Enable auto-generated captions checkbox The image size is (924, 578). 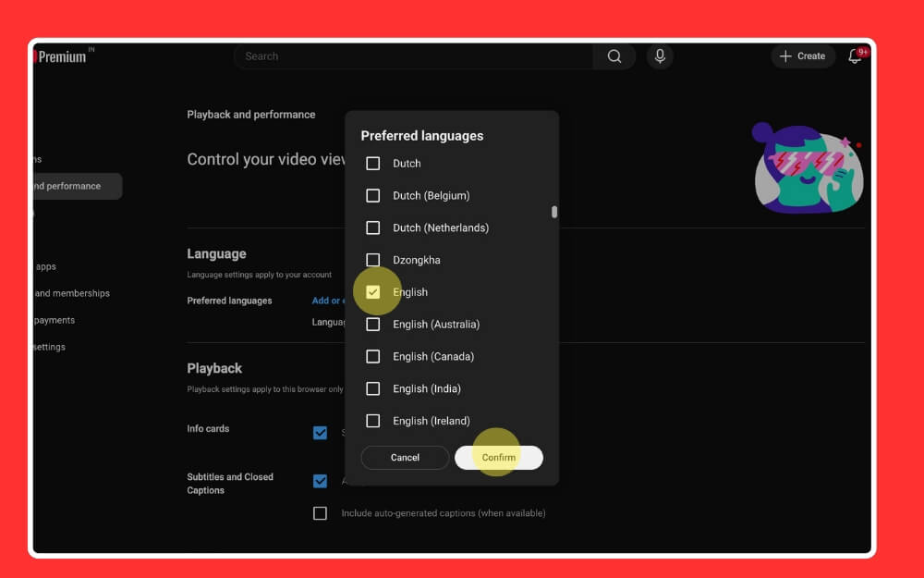[x=320, y=512]
